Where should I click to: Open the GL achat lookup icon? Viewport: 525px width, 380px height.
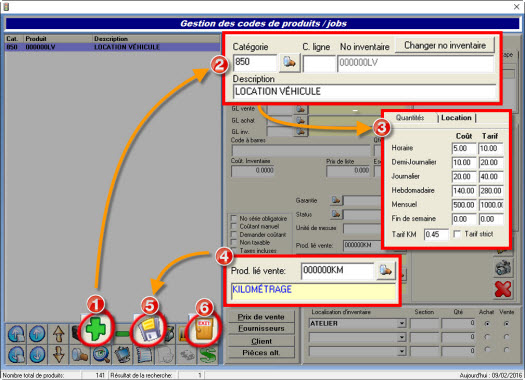pyautogui.click(x=300, y=120)
